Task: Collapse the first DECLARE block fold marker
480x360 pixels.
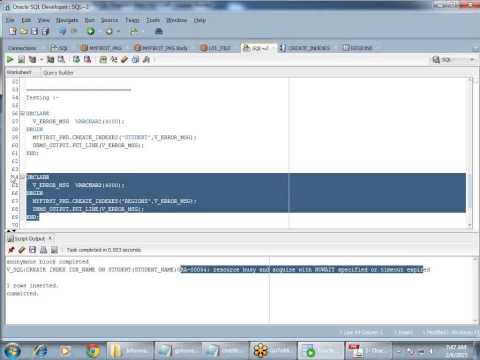Action: click(x=22, y=113)
